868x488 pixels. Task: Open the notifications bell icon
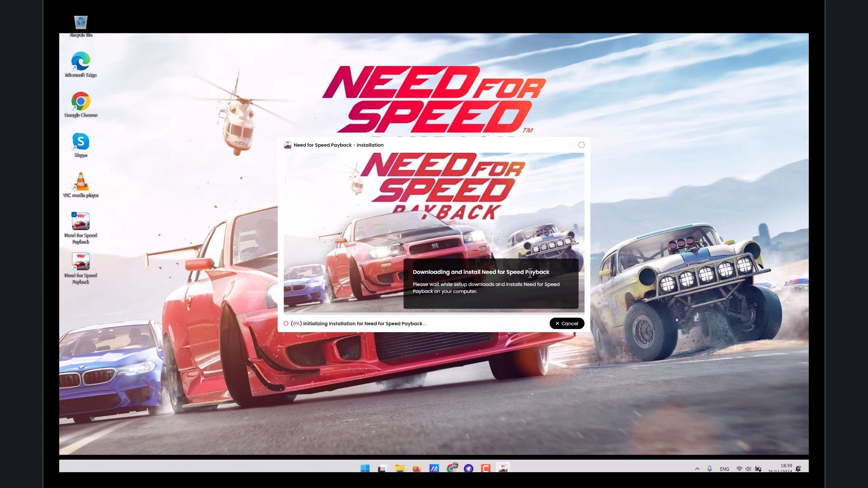pyautogui.click(x=798, y=469)
